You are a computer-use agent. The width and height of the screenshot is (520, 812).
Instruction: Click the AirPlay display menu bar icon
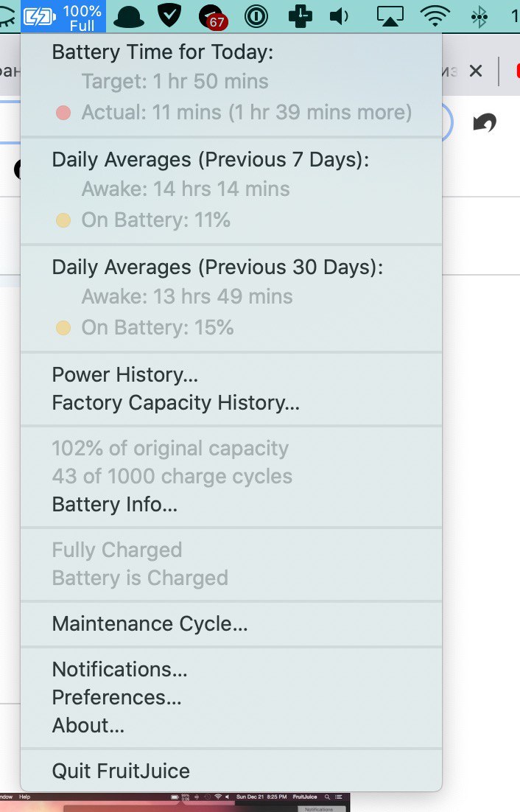tap(390, 17)
